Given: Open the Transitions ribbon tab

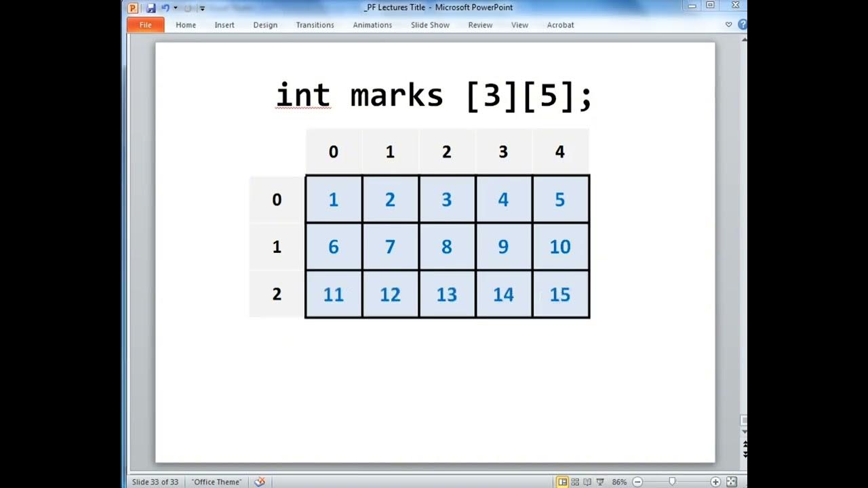Looking at the screenshot, I should pyautogui.click(x=315, y=25).
